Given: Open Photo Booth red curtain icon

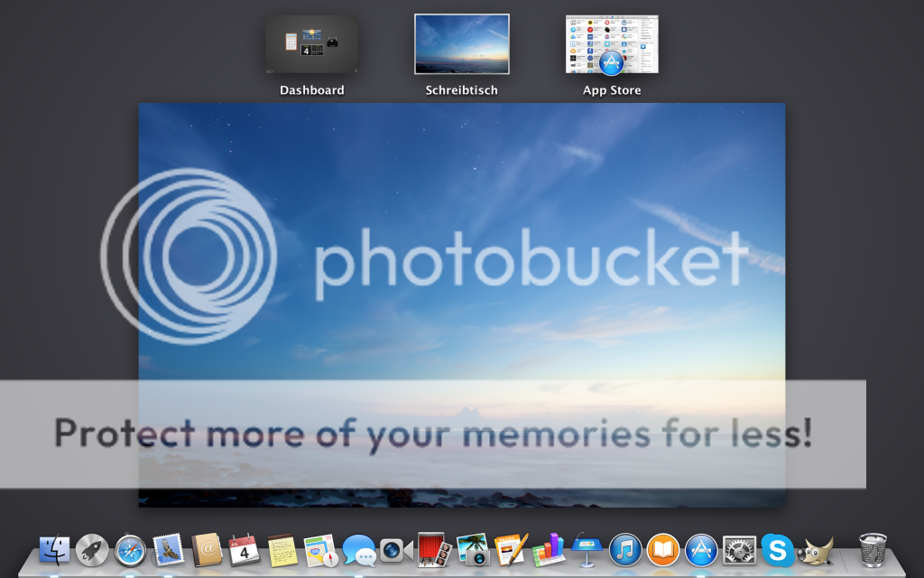Looking at the screenshot, I should click(x=434, y=550).
